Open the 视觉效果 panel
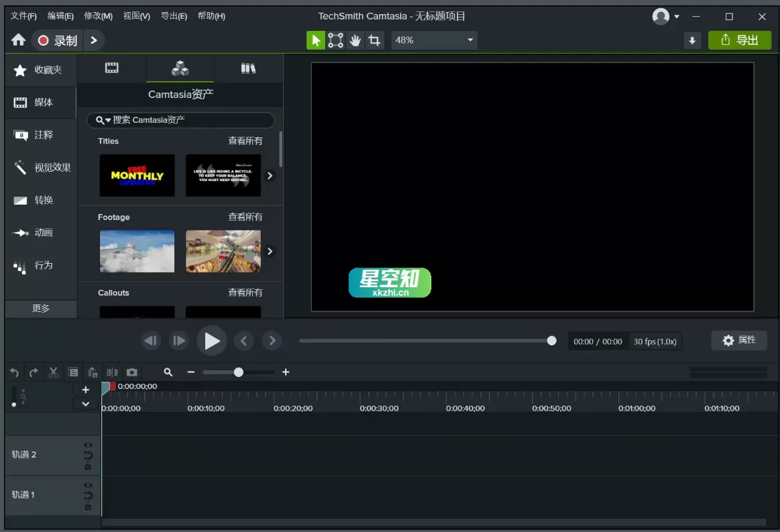Screen dimensions: 780x532 point(42,167)
